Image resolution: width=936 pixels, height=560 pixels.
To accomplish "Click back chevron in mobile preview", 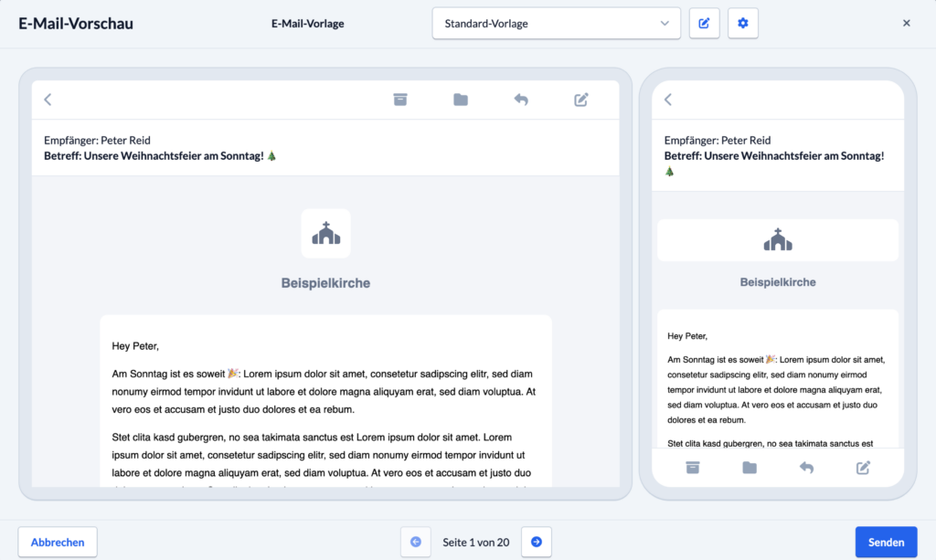I will coord(668,100).
